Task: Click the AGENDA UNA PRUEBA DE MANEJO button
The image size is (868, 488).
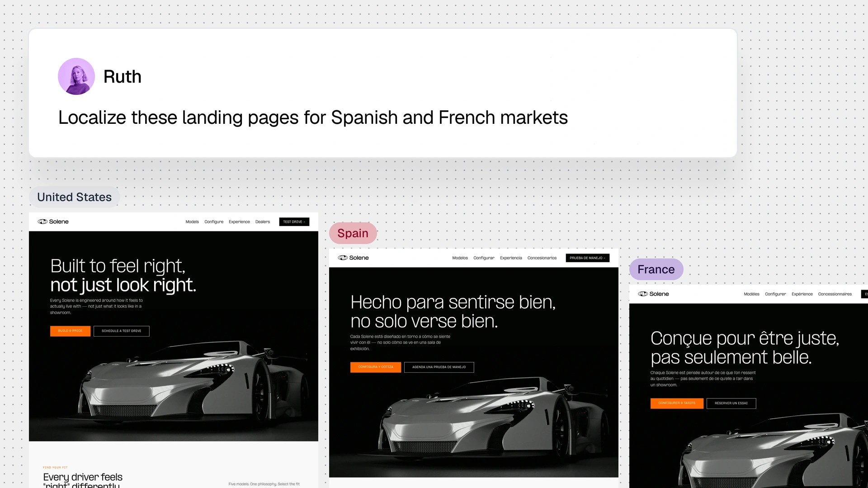Action: coord(439,367)
